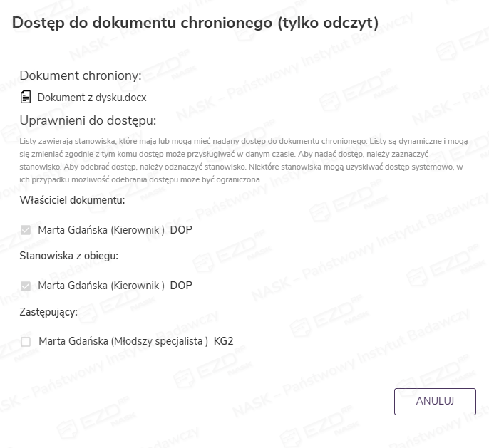The image size is (489, 448).
Task: Click the document icon beside Dokument z dysku.docx
Action: click(26, 97)
